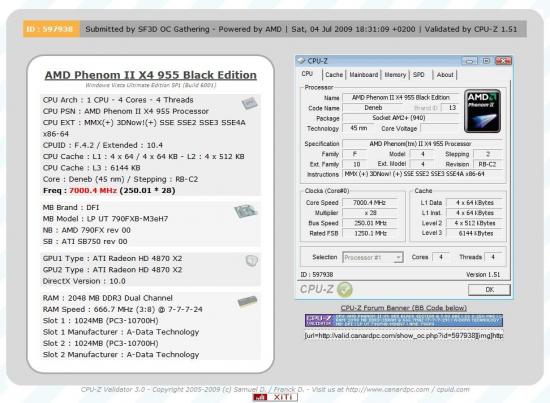Viewport: 550px width, 403px height.
Task: Click the Name field showing AMD Phenom II X4 955
Action: click(x=401, y=98)
